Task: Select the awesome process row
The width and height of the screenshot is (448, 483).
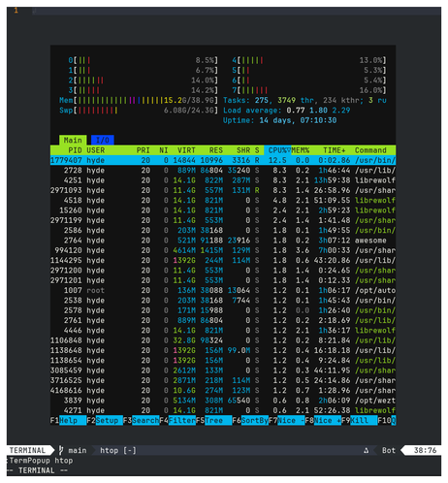Action: 223,241
